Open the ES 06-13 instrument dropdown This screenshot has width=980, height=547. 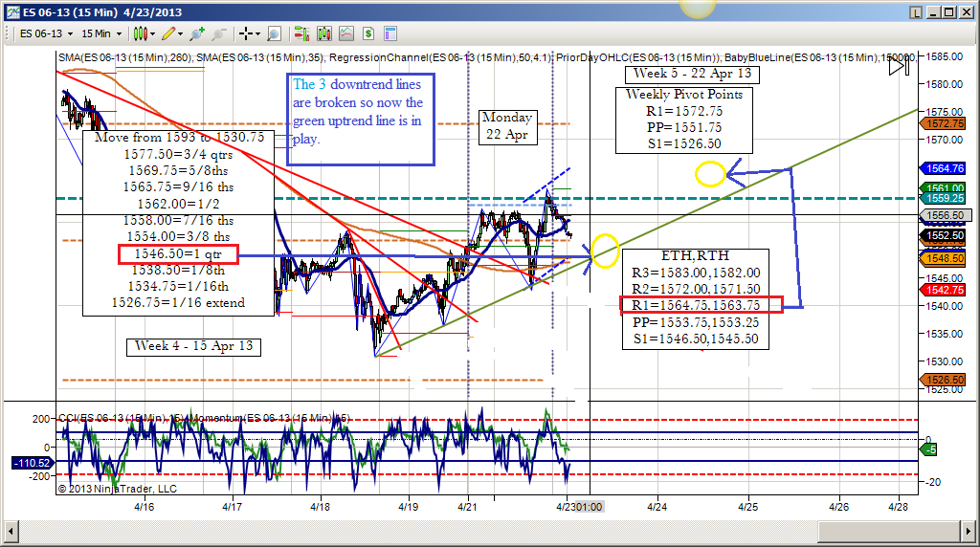tap(46, 33)
